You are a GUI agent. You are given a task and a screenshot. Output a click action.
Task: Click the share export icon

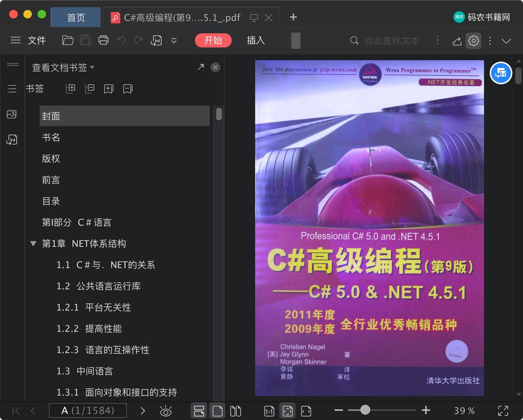[x=457, y=41]
